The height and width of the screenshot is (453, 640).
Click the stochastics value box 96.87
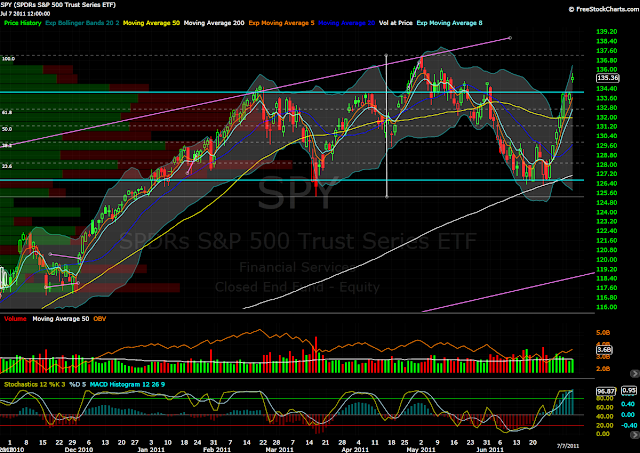click(606, 391)
